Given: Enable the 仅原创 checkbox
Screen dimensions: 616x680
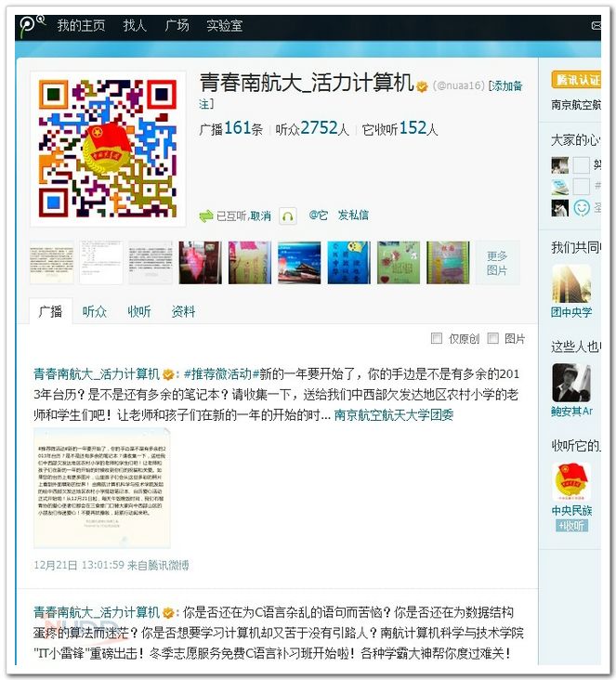Looking at the screenshot, I should tap(437, 338).
